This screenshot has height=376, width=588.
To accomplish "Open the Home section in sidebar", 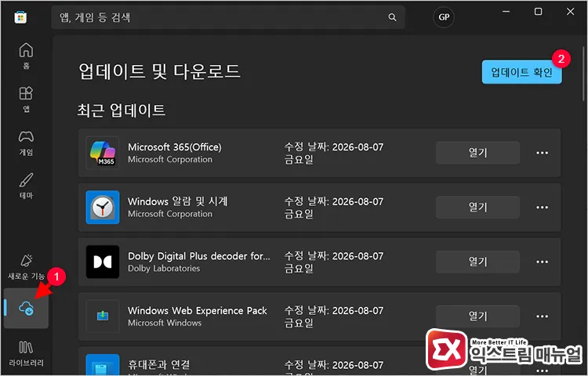I will coord(26,56).
